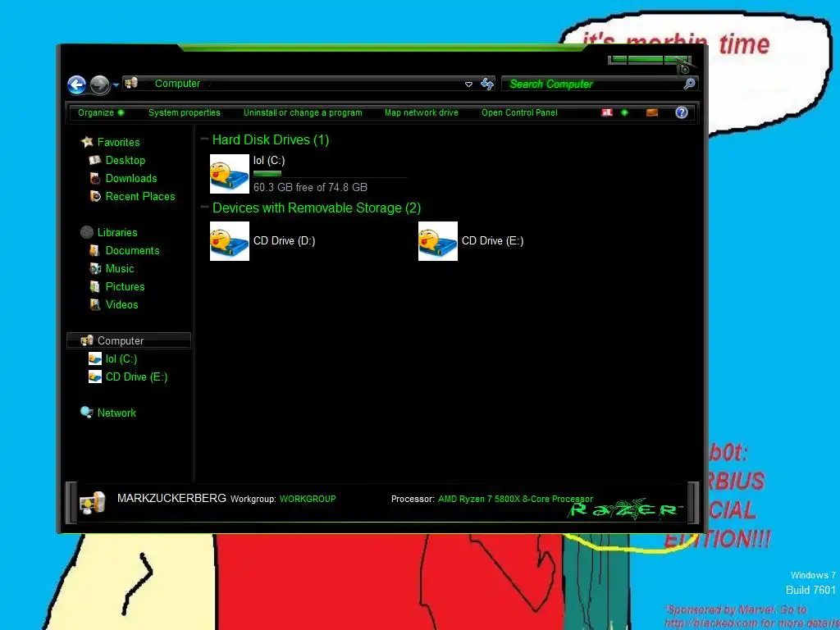840x630 pixels.
Task: Click the CD Drive (E:) label in the main pane
Action: [x=492, y=240]
